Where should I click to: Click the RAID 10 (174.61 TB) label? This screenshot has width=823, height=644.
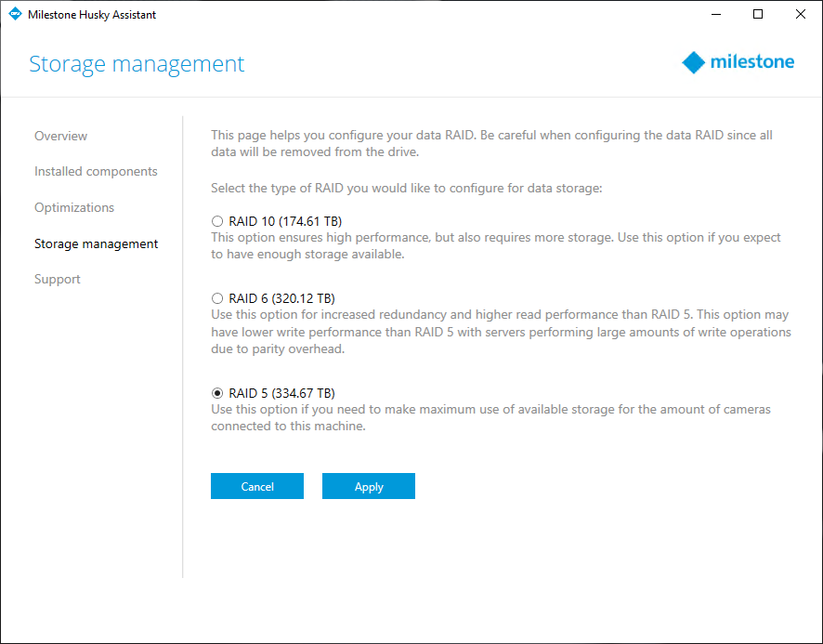(285, 221)
